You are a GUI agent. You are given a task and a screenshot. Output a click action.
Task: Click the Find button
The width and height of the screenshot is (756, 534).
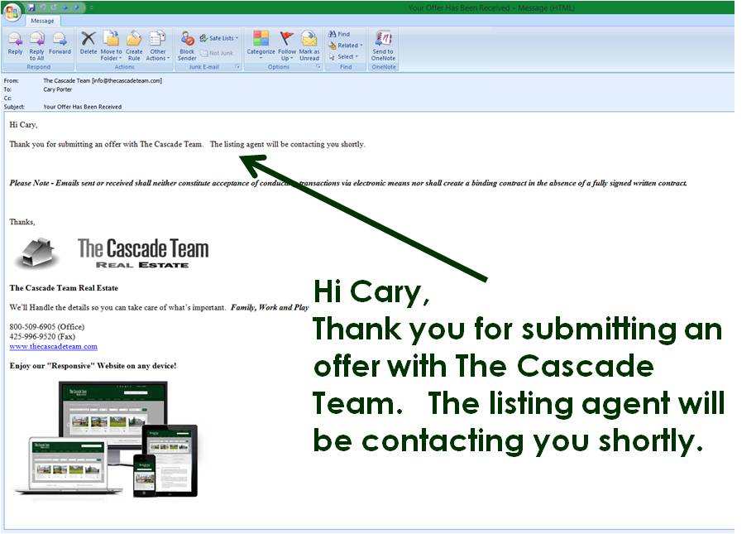340,34
